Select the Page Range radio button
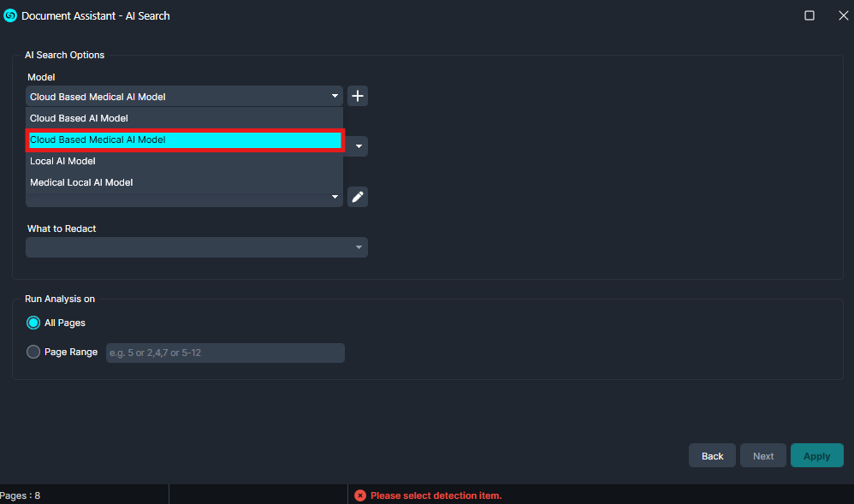Viewport: 854px width, 504px height. 33,352
